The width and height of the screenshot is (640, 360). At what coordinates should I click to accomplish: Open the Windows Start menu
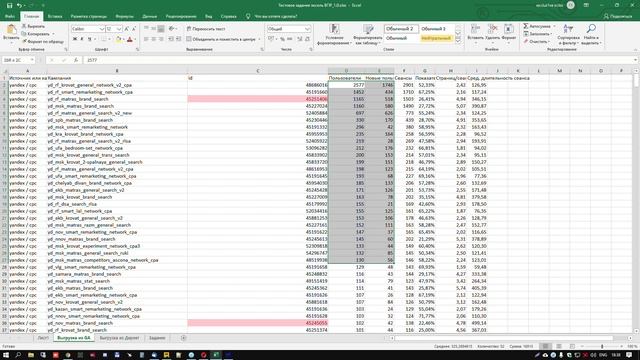[6, 355]
